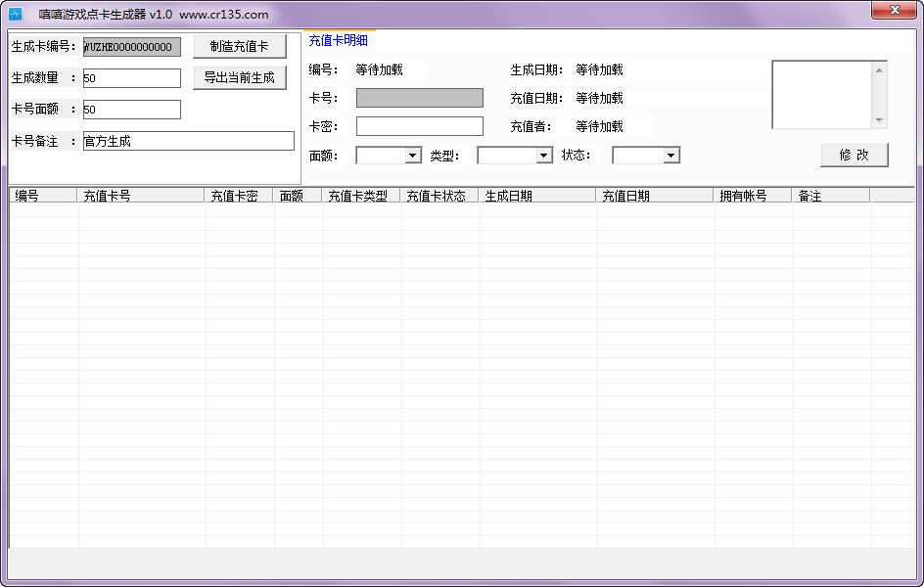Click the app icon in the title bar

pos(16,14)
